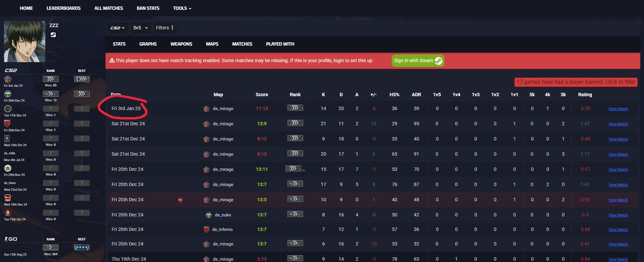View Match for the de_nuke game

point(618,214)
